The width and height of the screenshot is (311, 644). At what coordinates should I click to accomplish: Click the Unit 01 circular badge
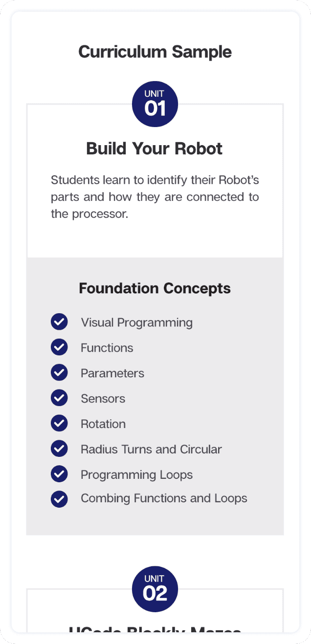click(155, 104)
